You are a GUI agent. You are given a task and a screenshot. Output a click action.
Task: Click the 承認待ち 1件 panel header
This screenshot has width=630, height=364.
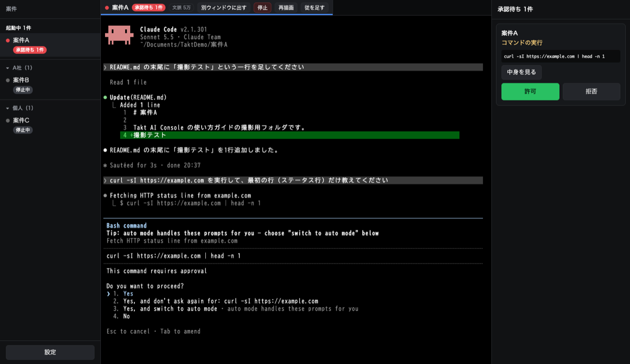point(515,9)
